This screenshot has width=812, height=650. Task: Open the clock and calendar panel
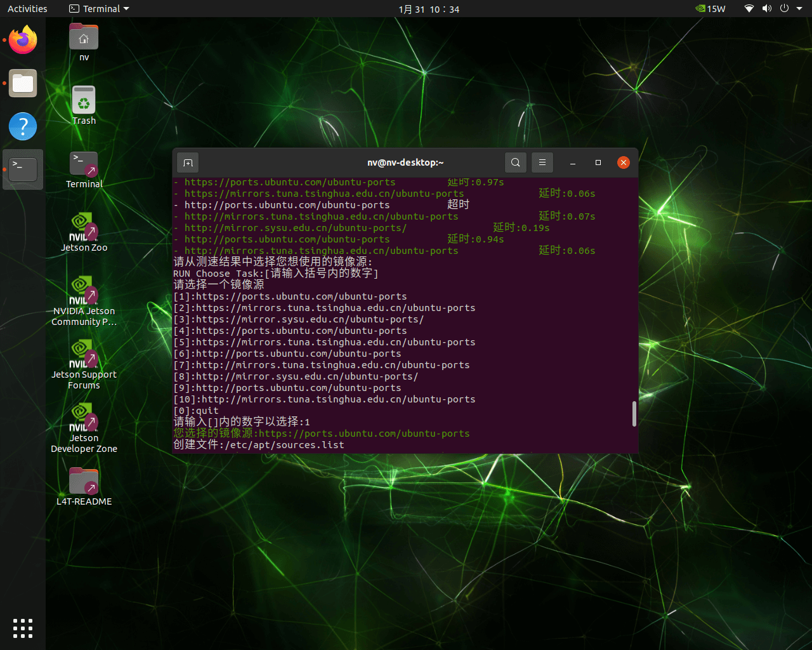(429, 9)
